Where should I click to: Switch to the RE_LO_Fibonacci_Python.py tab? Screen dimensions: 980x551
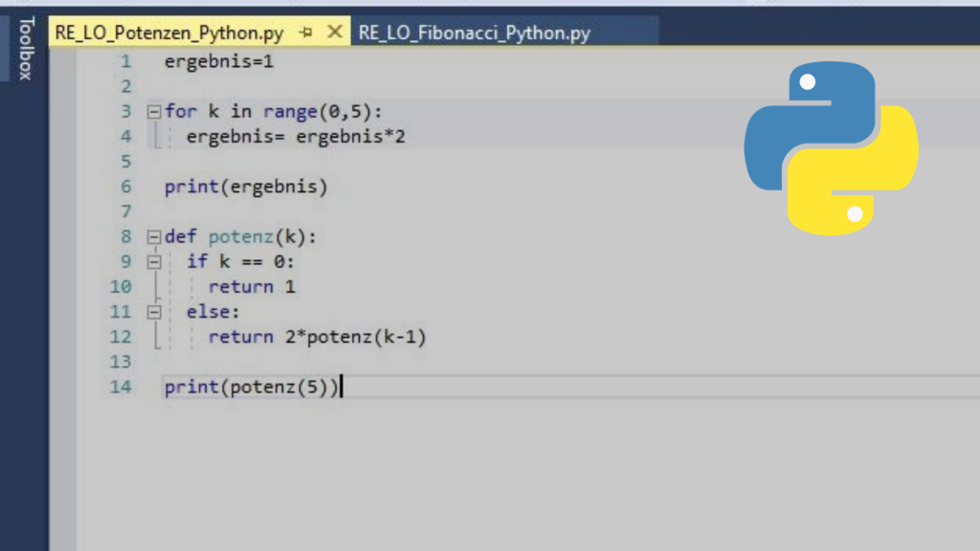click(474, 33)
